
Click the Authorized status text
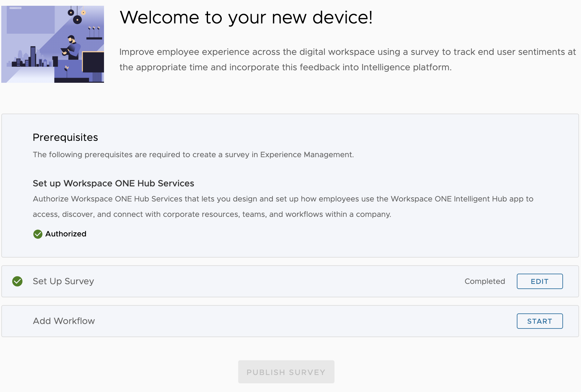click(x=66, y=234)
